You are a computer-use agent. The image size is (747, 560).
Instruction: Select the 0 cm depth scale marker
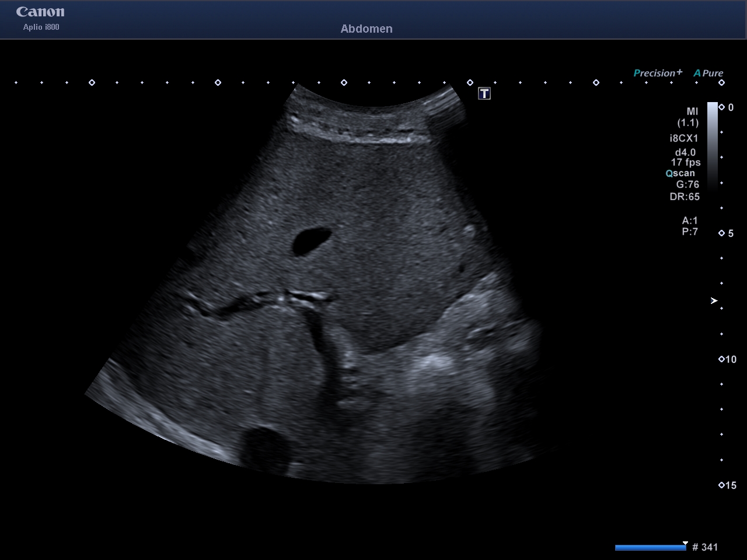(x=727, y=107)
